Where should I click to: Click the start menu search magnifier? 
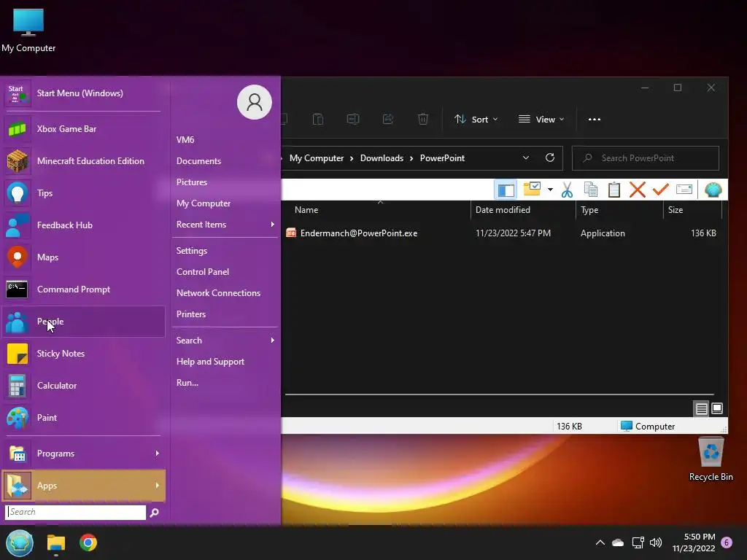pyautogui.click(x=155, y=513)
